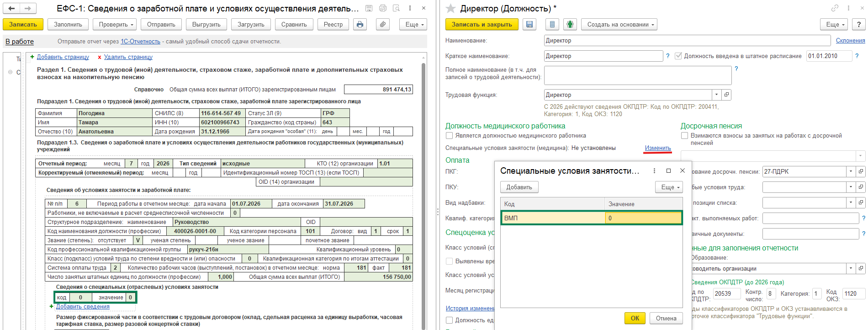Open help with the question mark button
The height and width of the screenshot is (330, 868).
859,24
